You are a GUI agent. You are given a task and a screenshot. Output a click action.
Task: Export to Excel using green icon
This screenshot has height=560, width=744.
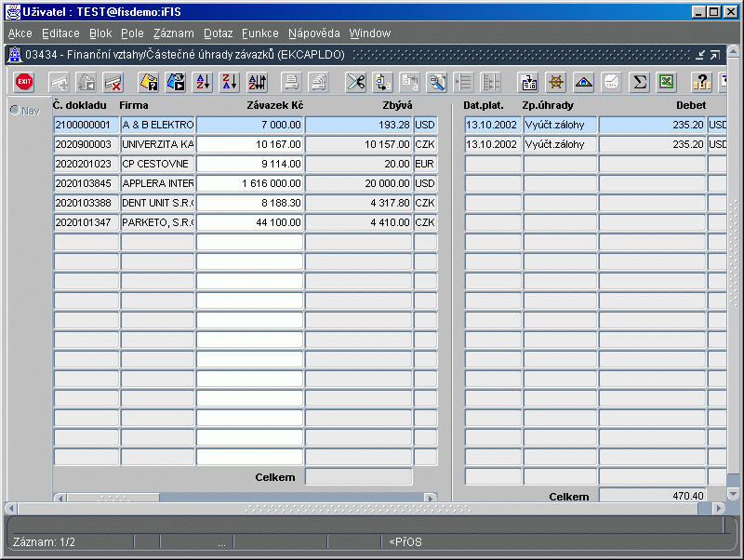pyautogui.click(x=666, y=83)
